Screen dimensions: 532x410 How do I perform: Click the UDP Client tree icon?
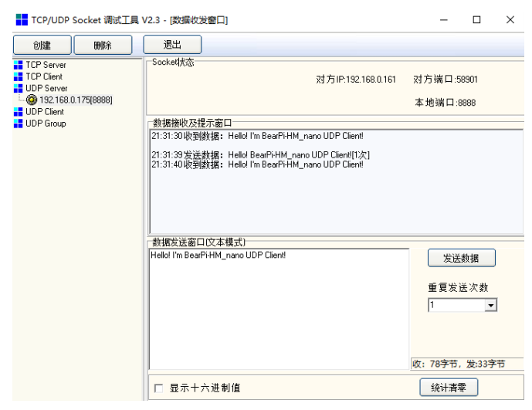click(18, 112)
